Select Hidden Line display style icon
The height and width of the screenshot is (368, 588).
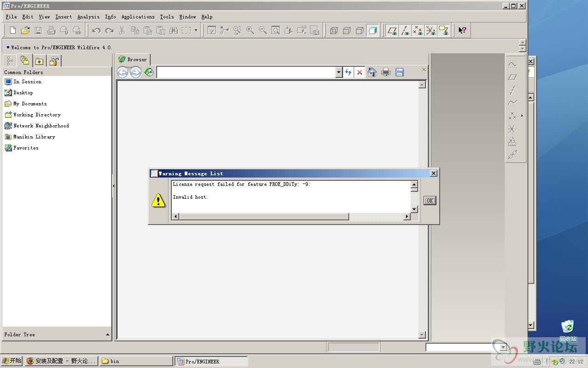(347, 30)
